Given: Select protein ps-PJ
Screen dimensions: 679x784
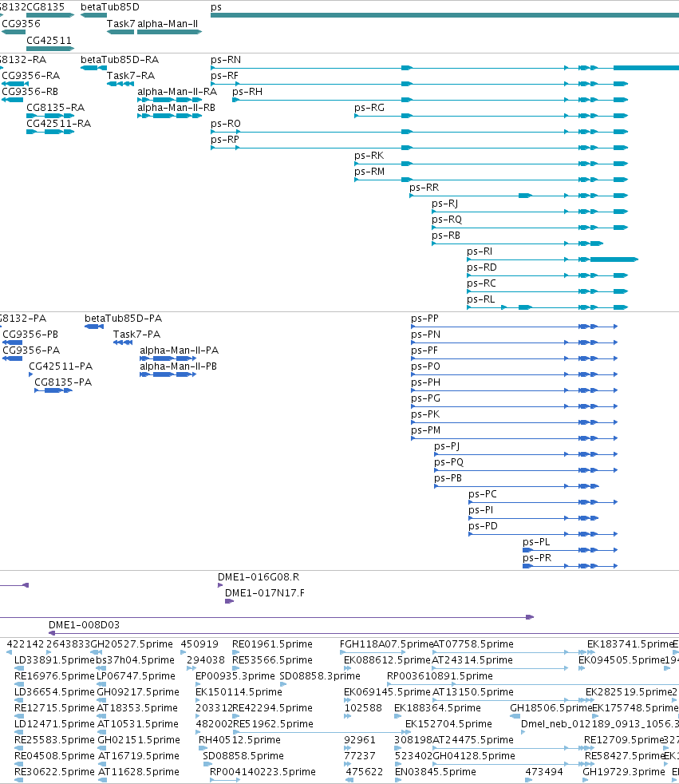Looking at the screenshot, I should 447,446.
